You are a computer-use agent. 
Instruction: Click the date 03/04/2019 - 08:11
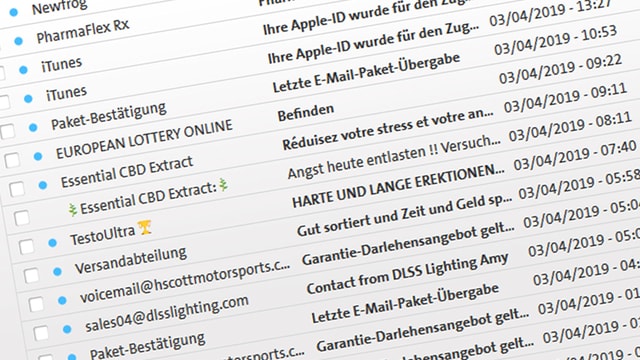pos(570,127)
